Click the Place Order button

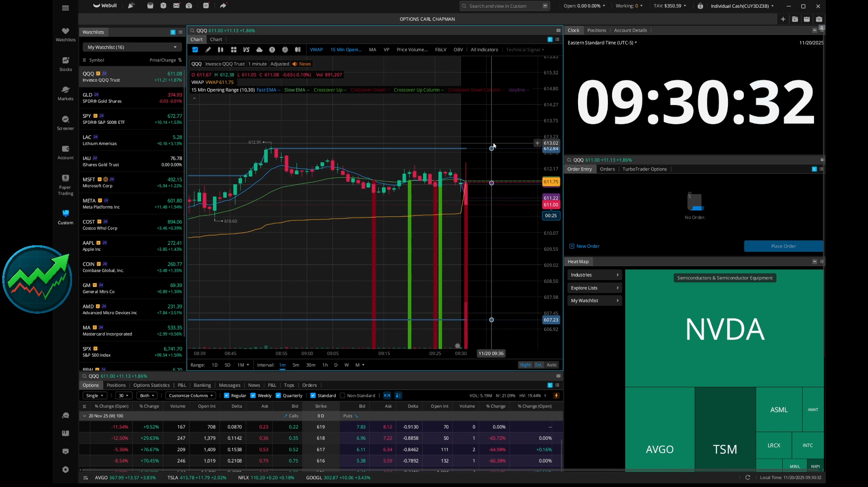[x=783, y=246]
